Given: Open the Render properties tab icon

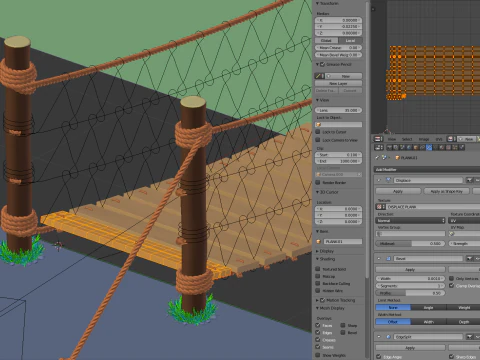Looking at the screenshot, I should (x=390, y=147).
